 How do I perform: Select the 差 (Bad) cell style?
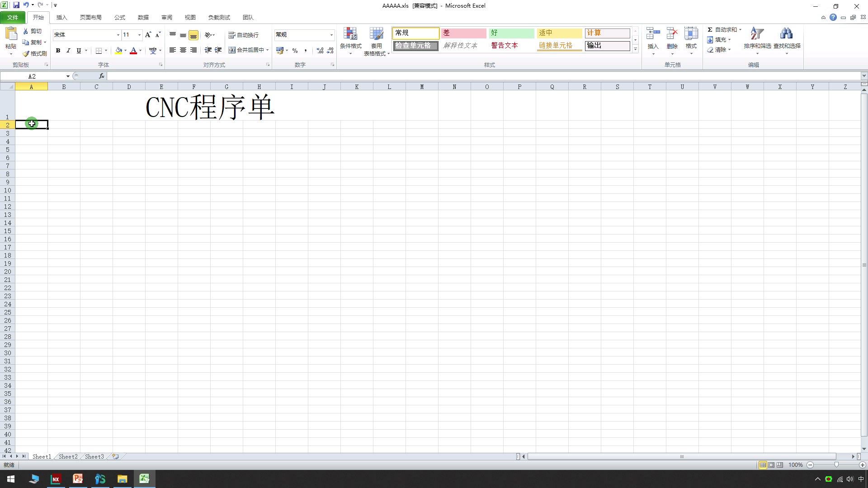463,33
